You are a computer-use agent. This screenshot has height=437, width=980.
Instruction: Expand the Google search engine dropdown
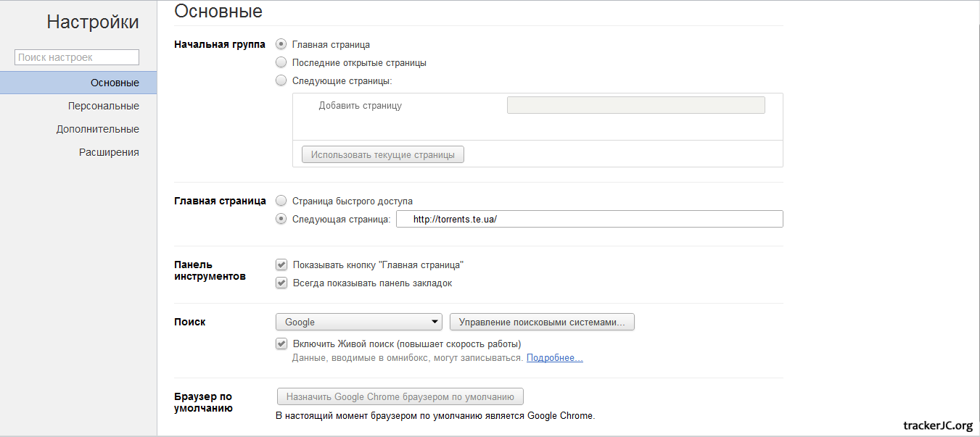[359, 322]
